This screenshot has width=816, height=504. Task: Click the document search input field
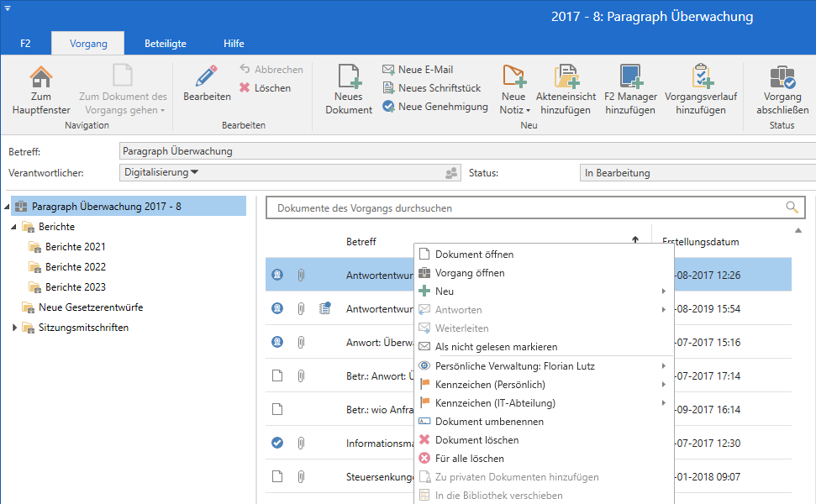[521, 207]
